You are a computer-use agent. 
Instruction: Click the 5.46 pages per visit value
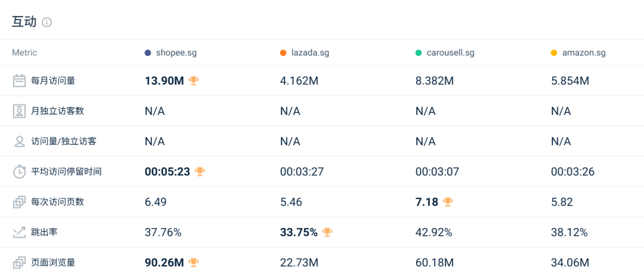[x=291, y=202]
